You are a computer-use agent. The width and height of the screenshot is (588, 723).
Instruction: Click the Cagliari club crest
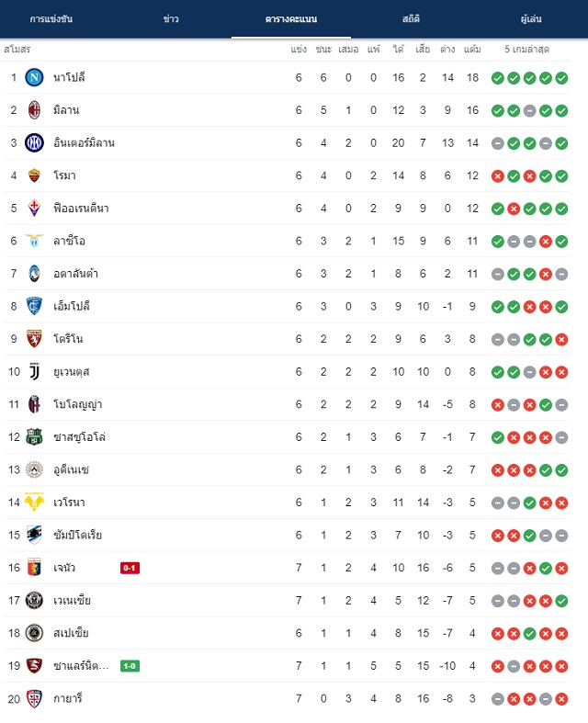[34, 698]
